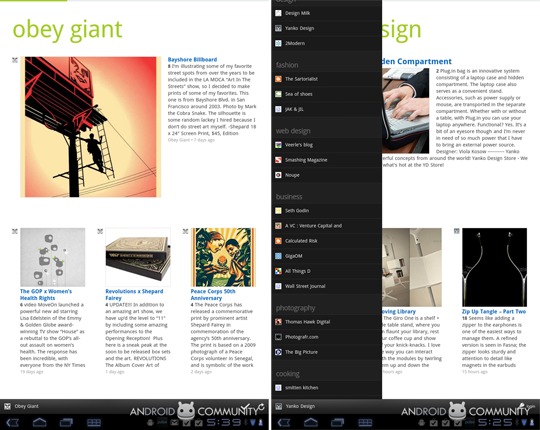The height and width of the screenshot is (430, 540).
Task: Open smitten kitchen feed
Action: point(326,388)
